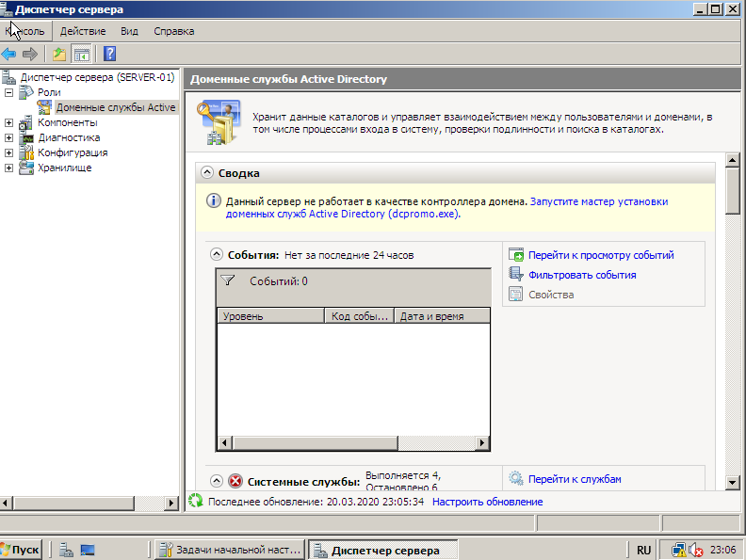Click the Диагностика node icon
Image resolution: width=746 pixels, height=560 pixels.
(26, 137)
